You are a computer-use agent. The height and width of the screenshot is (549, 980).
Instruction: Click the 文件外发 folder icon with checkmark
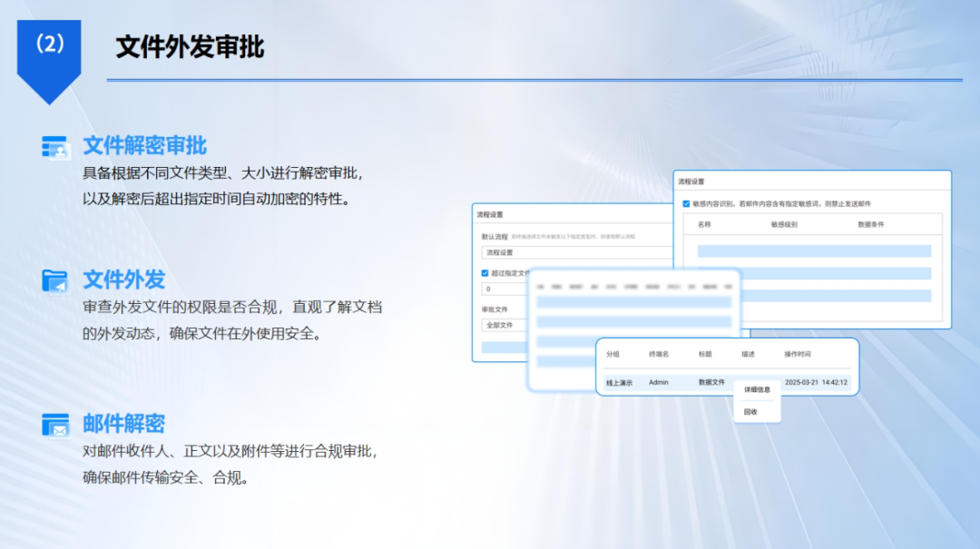[56, 280]
